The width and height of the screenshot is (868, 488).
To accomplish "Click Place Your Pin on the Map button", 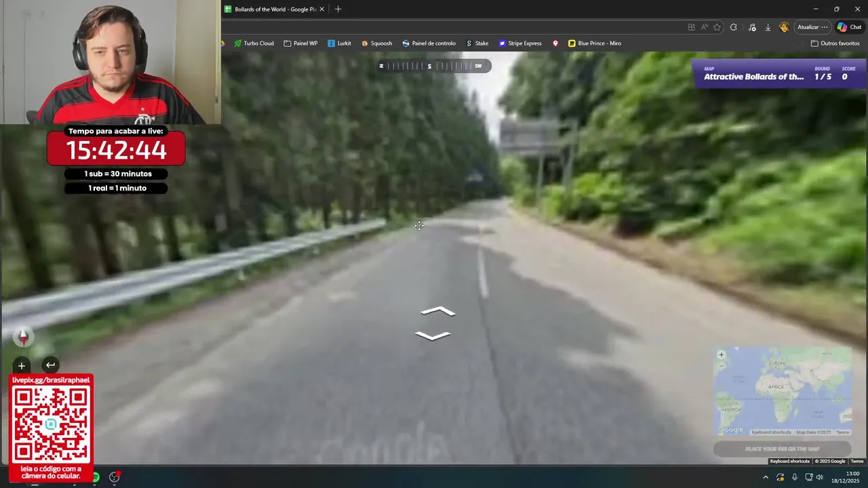I will click(782, 449).
